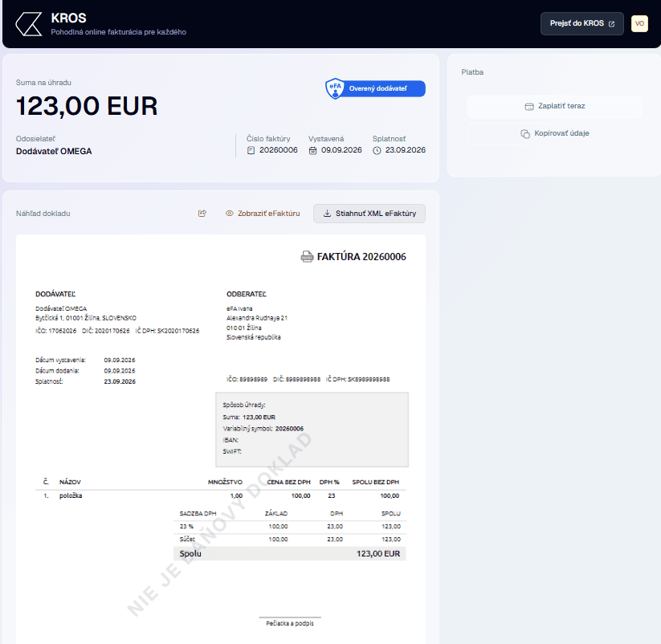Click the 23 % VAT rate row label
This screenshot has height=644, width=661.
[186, 527]
